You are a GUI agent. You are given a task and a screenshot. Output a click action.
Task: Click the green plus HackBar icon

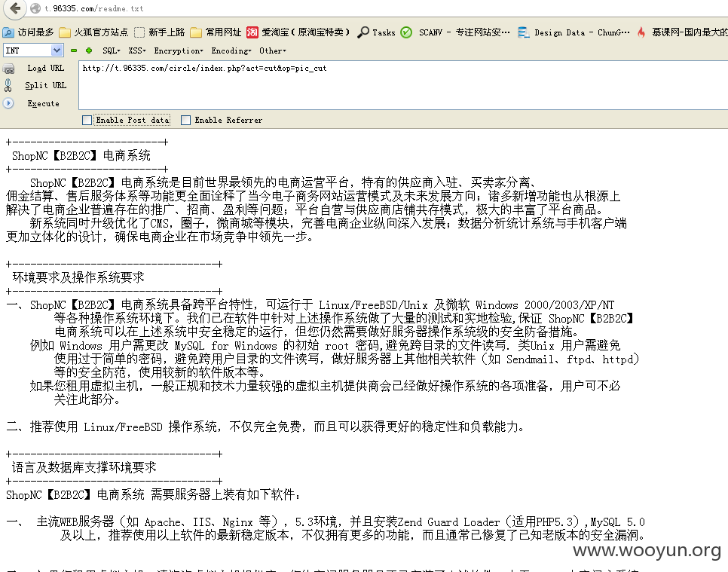[x=89, y=50]
